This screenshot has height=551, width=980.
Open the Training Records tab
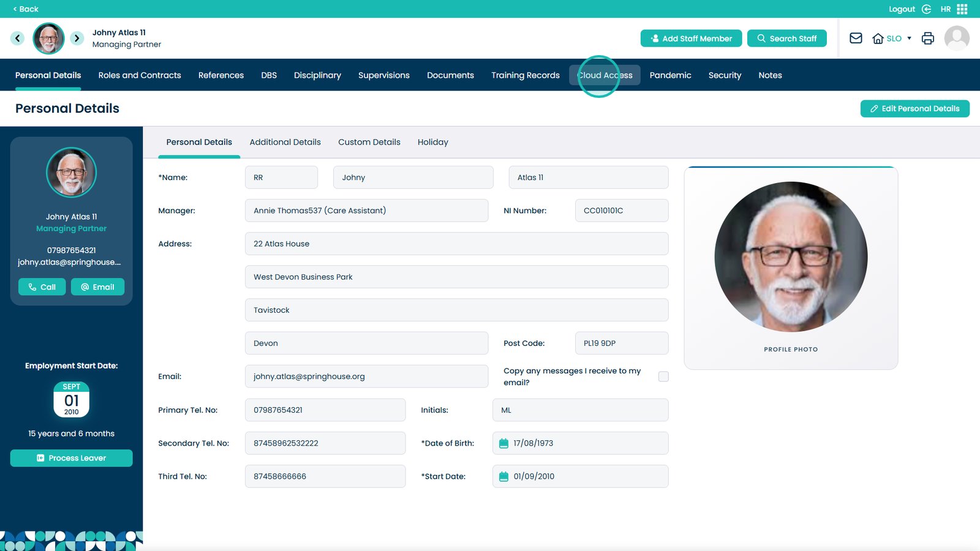[525, 75]
